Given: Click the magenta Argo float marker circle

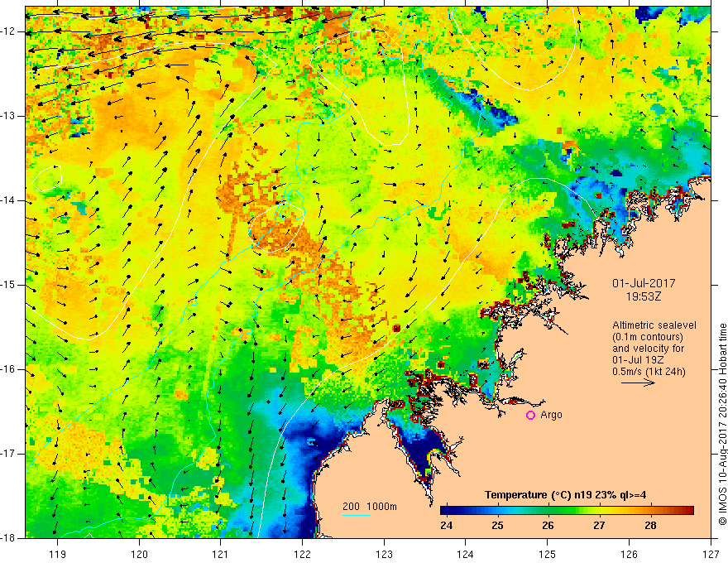Looking at the screenshot, I should click(x=530, y=416).
